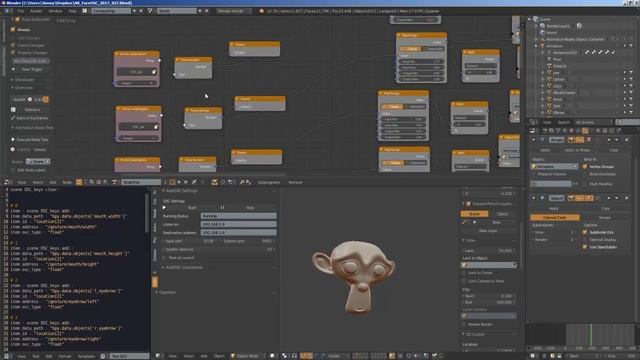Toggle Vertex Groups checkbox
Viewport: 640px width, 360px height.
point(585,167)
